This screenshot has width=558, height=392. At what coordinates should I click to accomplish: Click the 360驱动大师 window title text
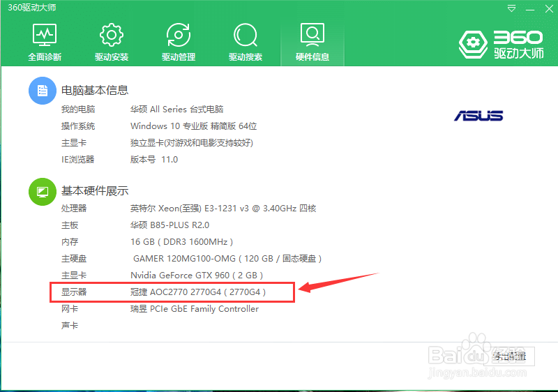tap(32, 8)
